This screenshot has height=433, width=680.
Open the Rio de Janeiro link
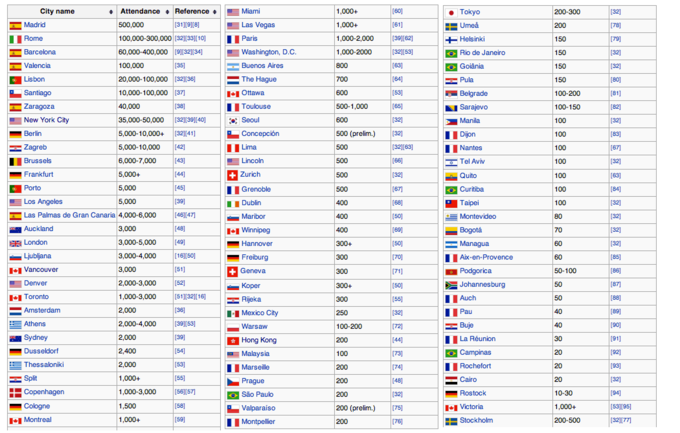(482, 53)
